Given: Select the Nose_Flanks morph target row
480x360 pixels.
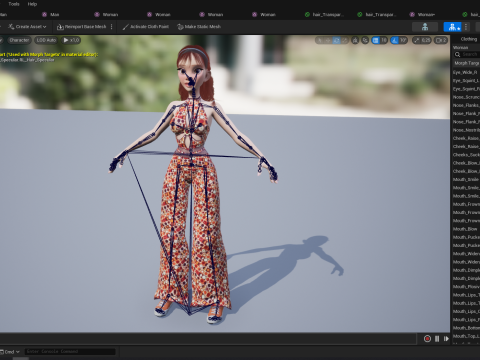Looking at the screenshot, I should [x=466, y=105].
